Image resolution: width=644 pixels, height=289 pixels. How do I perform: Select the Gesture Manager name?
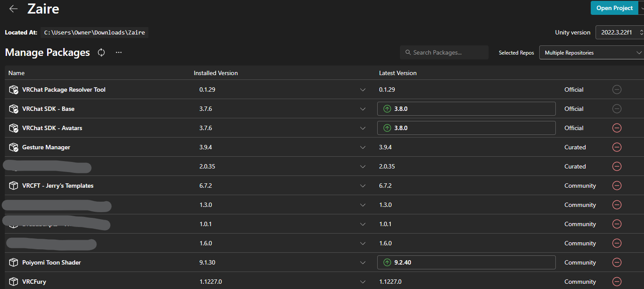tap(46, 147)
